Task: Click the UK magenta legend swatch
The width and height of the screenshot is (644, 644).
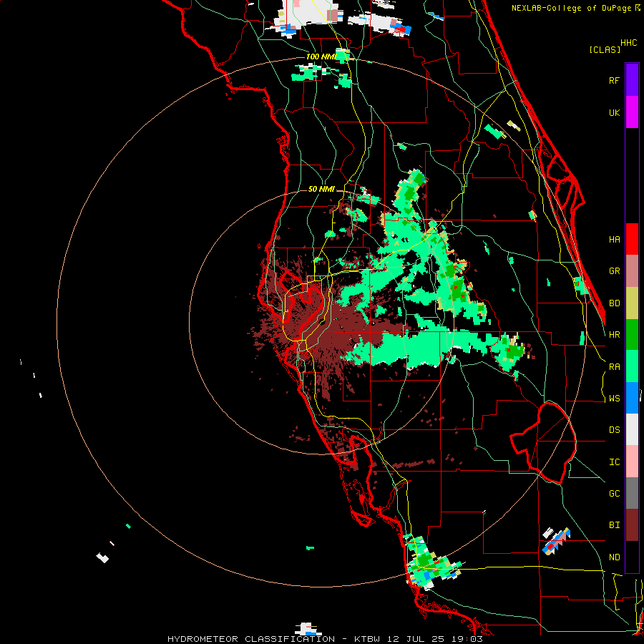Action: pos(632,112)
